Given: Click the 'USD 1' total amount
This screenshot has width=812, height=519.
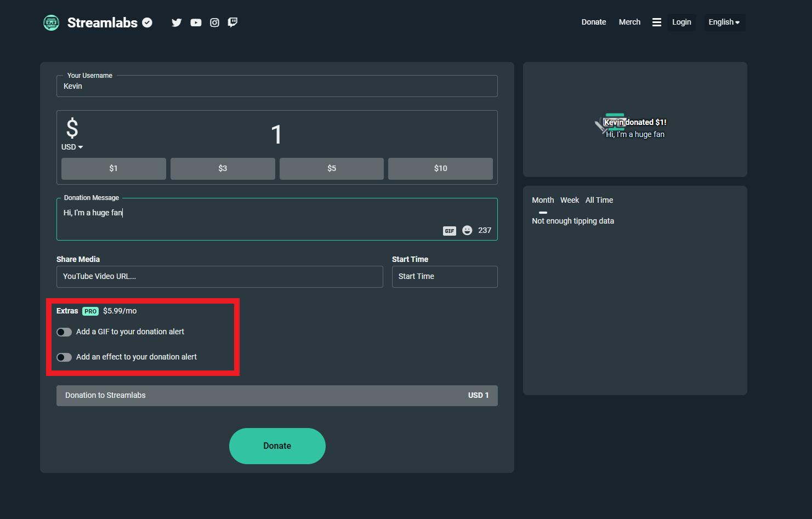Looking at the screenshot, I should [478, 395].
